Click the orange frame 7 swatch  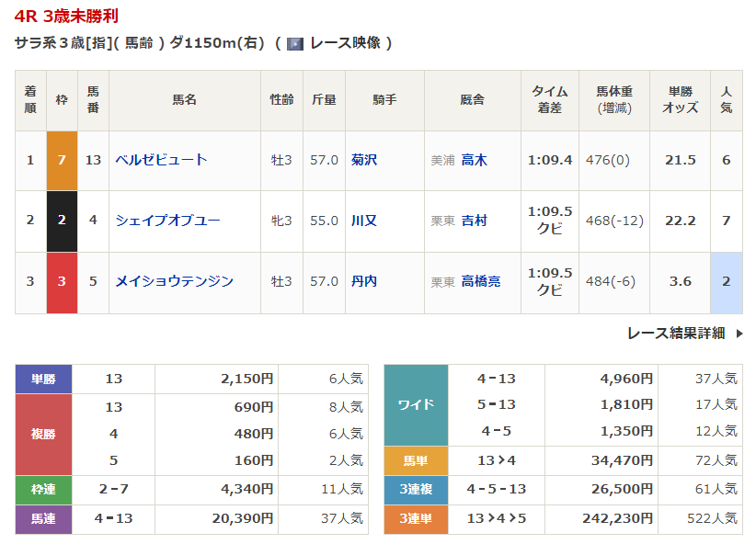pos(62,160)
